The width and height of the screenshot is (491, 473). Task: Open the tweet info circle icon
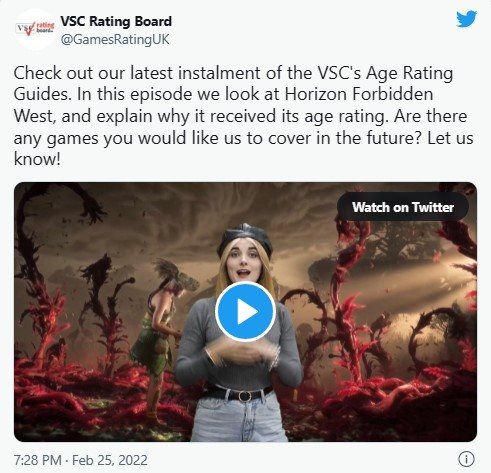[x=466, y=459]
